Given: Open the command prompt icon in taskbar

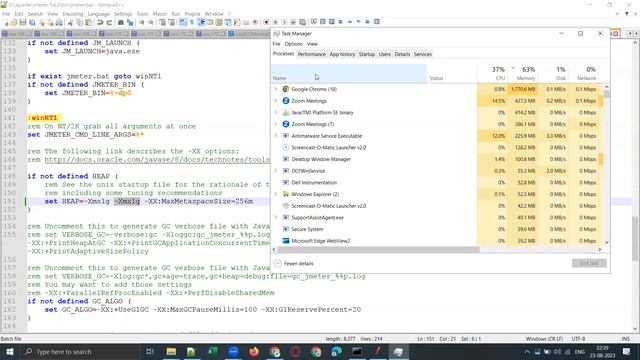Looking at the screenshot, I should 357,351.
